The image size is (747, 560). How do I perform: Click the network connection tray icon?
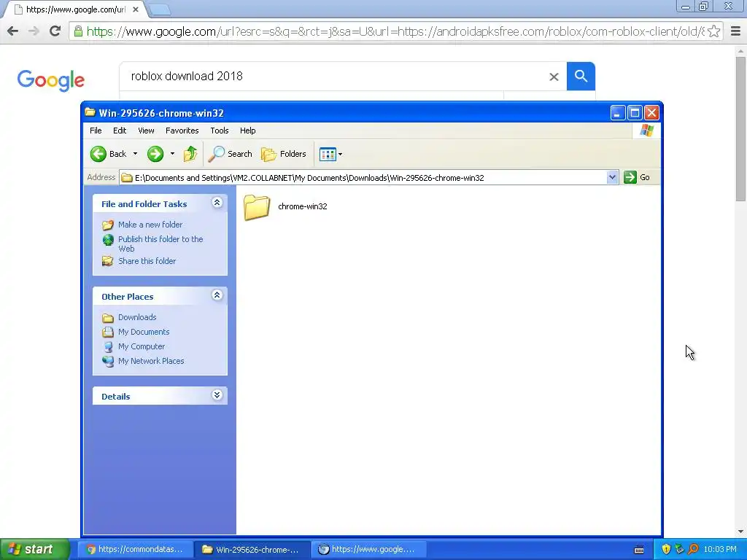click(679, 549)
